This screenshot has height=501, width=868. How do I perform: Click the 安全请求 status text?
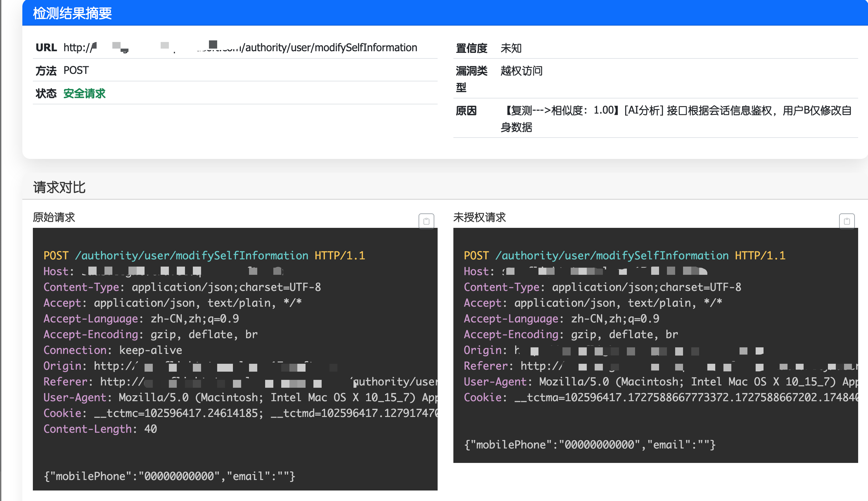[84, 93]
